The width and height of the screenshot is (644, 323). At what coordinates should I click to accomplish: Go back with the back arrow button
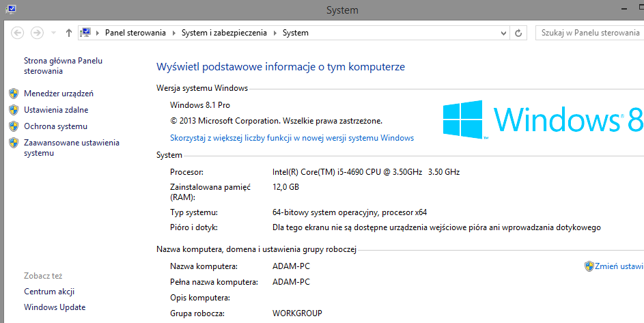coord(17,33)
